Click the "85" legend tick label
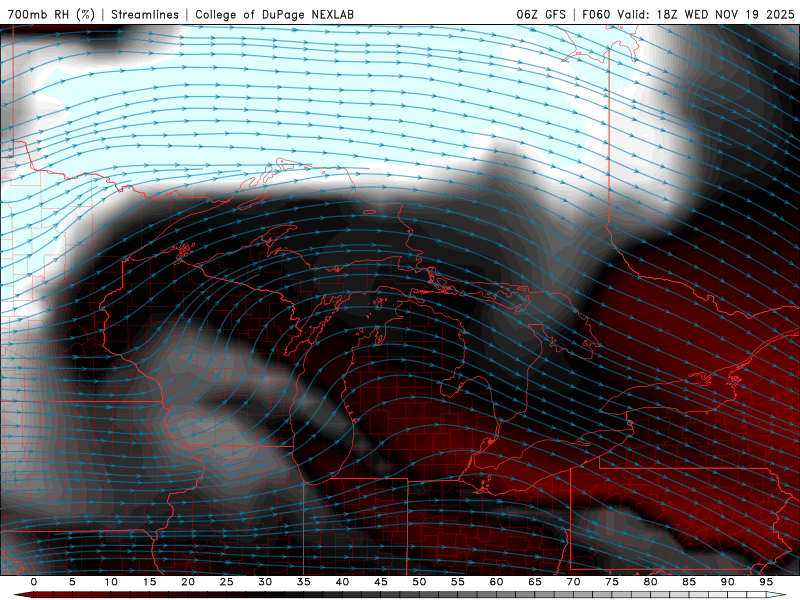 coord(689,582)
